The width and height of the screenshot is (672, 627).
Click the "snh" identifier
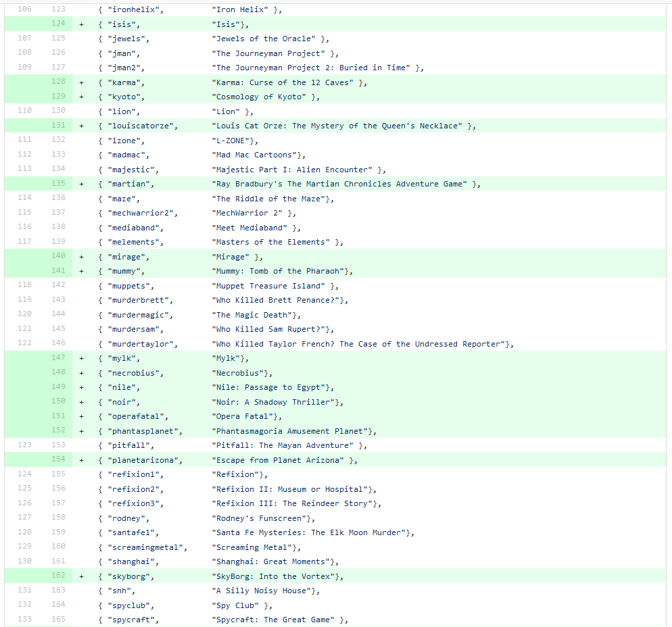(x=119, y=592)
